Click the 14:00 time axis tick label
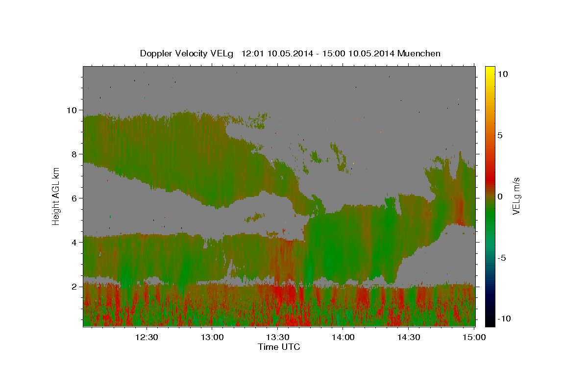588x392 pixels. point(343,338)
